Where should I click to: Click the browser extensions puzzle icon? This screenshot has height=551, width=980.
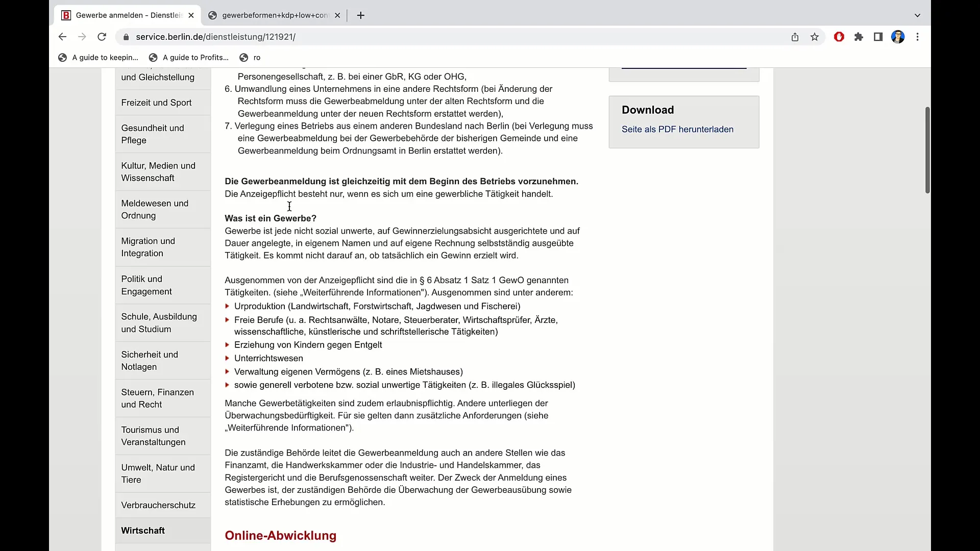pos(859,37)
